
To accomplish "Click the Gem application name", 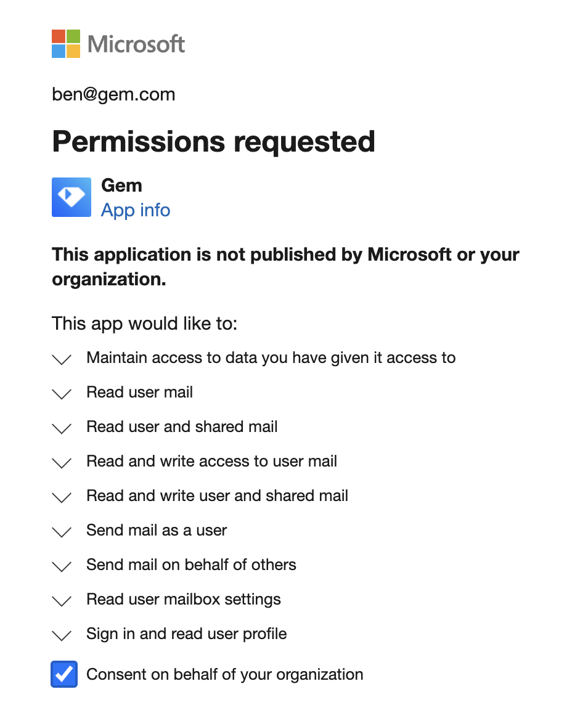I will click(121, 185).
